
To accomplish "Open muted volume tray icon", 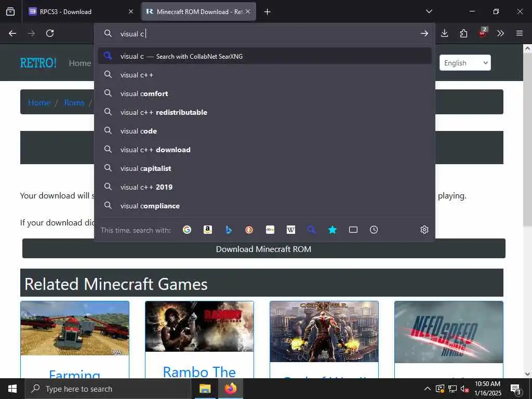I will 465,389.
